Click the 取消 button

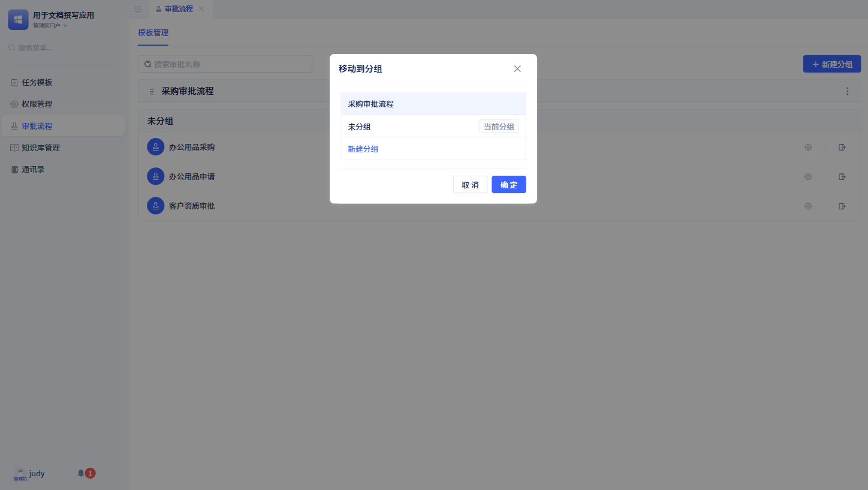coord(470,185)
